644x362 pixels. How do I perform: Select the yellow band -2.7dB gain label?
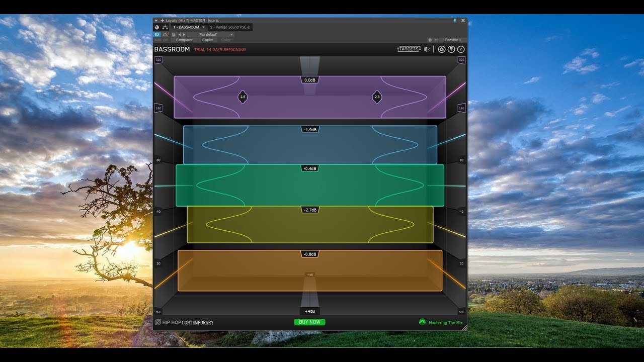tap(310, 210)
